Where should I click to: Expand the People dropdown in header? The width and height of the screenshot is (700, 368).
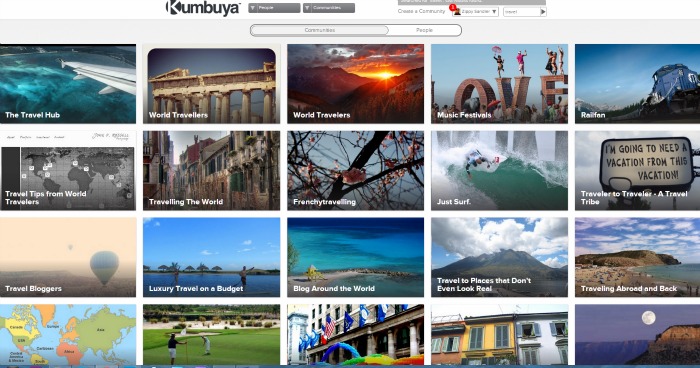pos(274,8)
